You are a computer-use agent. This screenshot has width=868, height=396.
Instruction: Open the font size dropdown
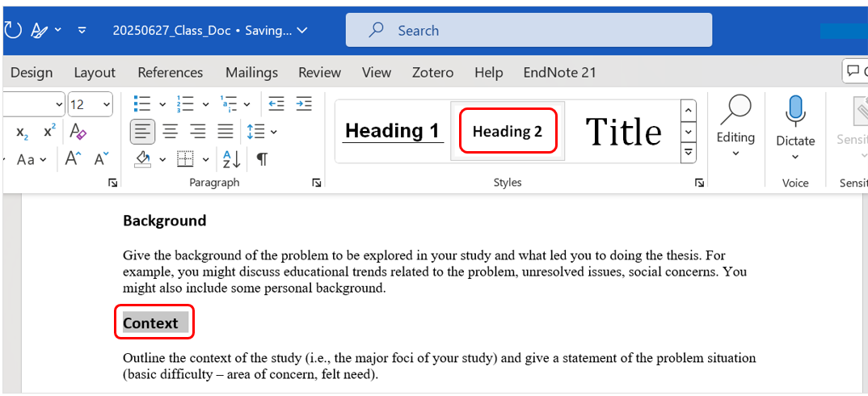coord(107,104)
